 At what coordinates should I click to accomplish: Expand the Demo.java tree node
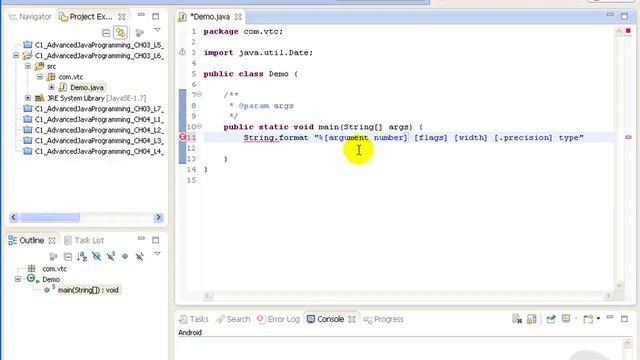click(51, 87)
